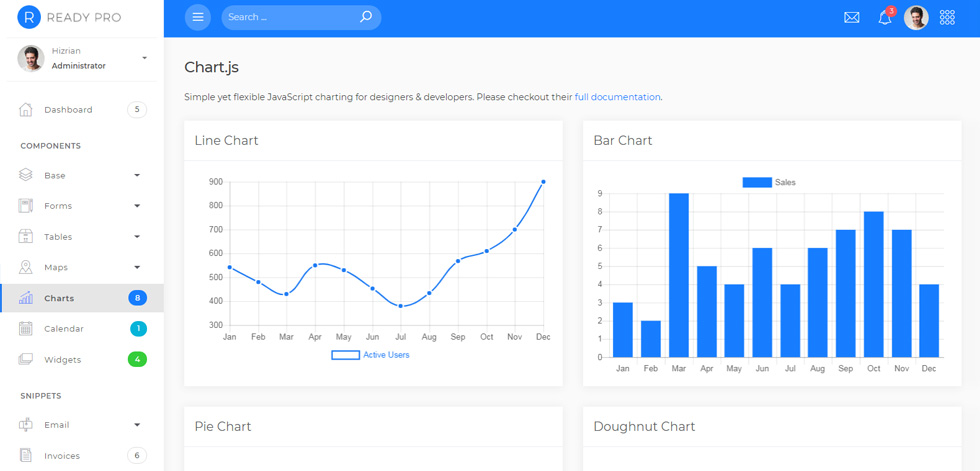This screenshot has width=980, height=471.
Task: Click the Feb bar in Bar Chart
Action: tap(651, 339)
